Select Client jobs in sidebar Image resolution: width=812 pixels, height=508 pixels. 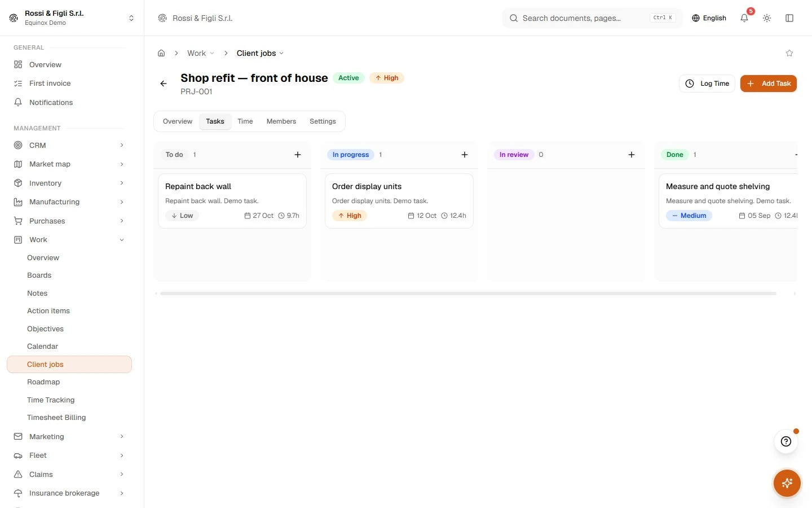(x=69, y=365)
